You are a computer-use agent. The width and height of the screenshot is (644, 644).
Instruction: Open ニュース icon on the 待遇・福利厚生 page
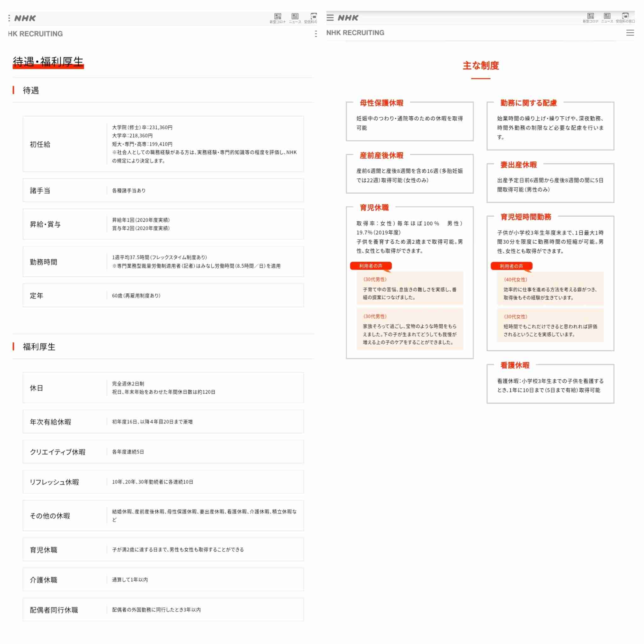point(295,18)
